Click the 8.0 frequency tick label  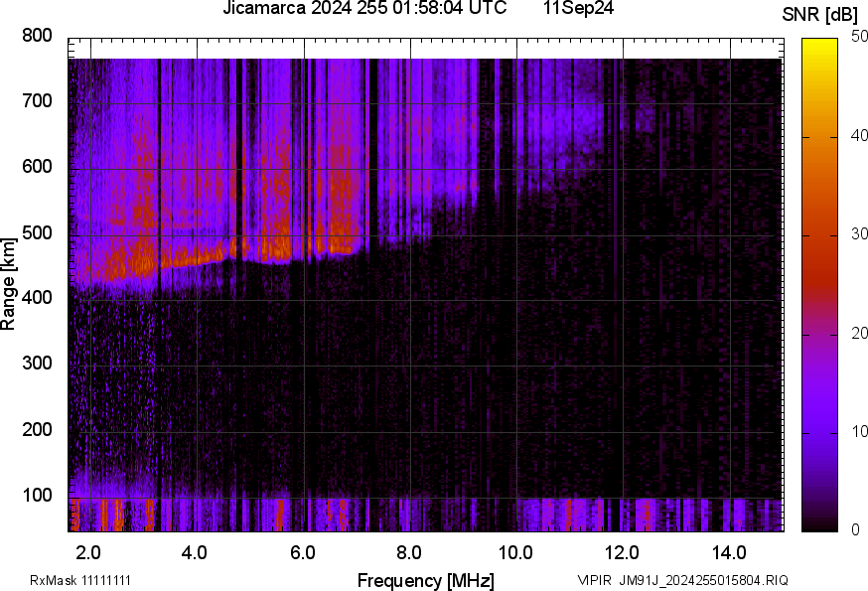click(409, 551)
